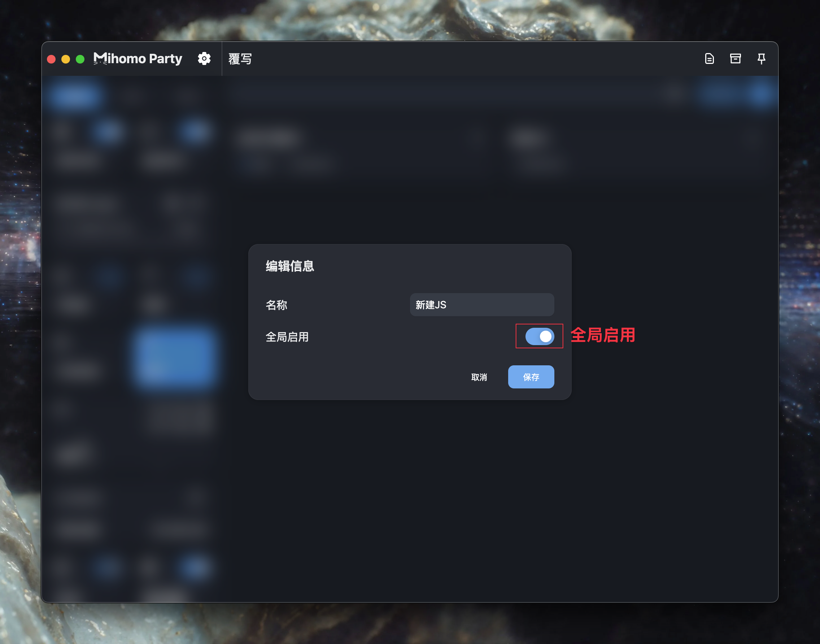This screenshot has height=644, width=820.
Task: Click the document icon in title bar
Action: pos(709,59)
